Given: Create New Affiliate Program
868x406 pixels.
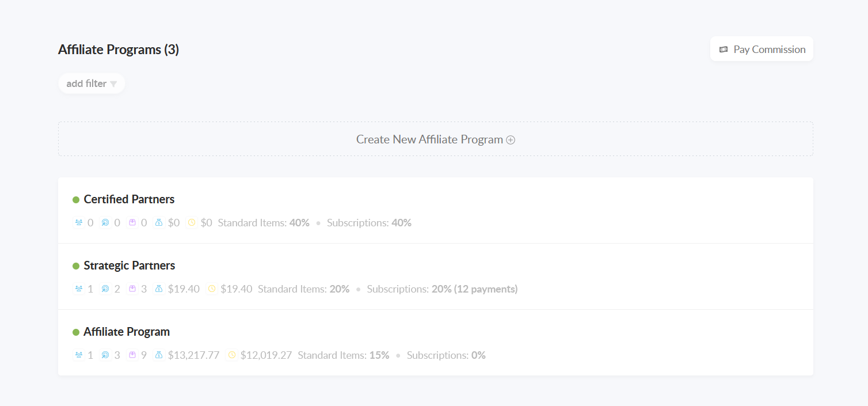Looking at the screenshot, I should 435,139.
